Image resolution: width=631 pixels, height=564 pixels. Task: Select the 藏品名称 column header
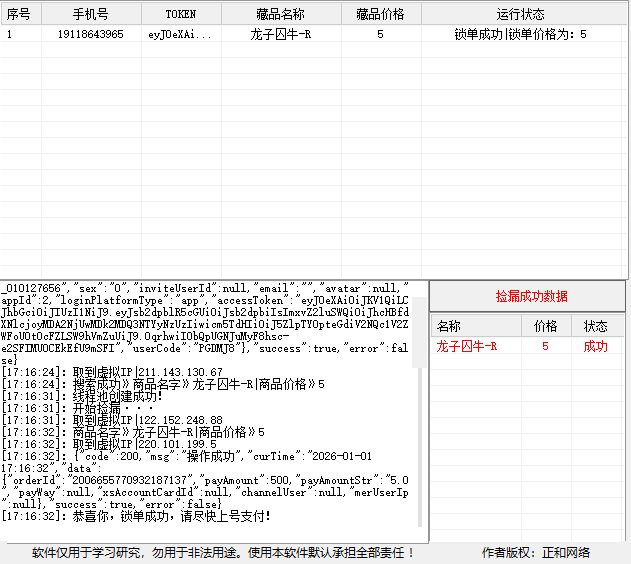pos(279,14)
